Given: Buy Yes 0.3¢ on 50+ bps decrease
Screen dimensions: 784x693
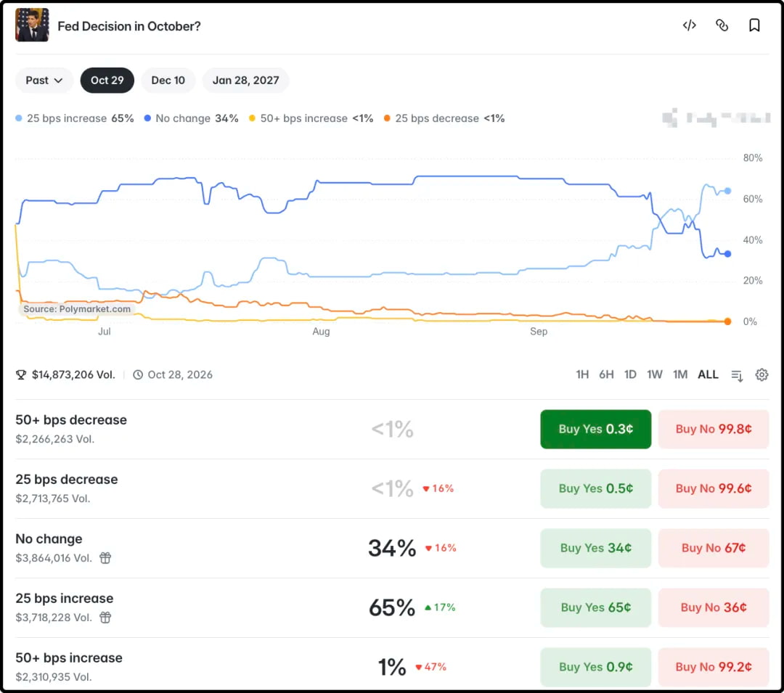Looking at the screenshot, I should [x=595, y=429].
